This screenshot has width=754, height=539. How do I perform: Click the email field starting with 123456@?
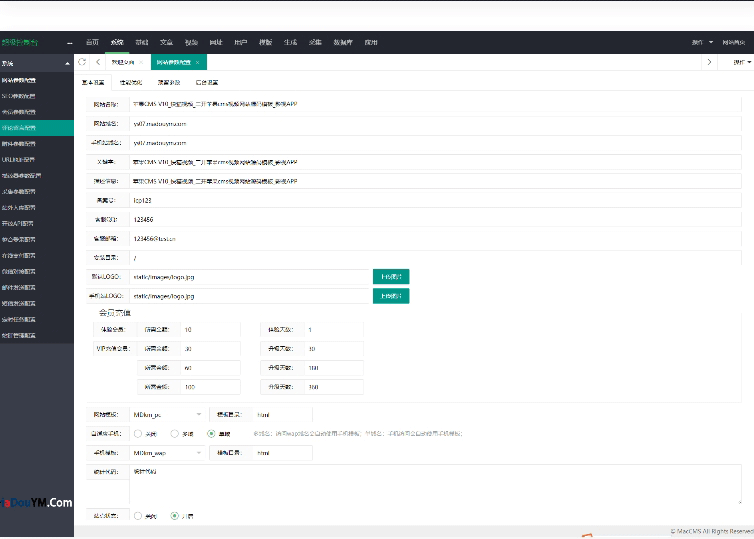tap(435, 238)
